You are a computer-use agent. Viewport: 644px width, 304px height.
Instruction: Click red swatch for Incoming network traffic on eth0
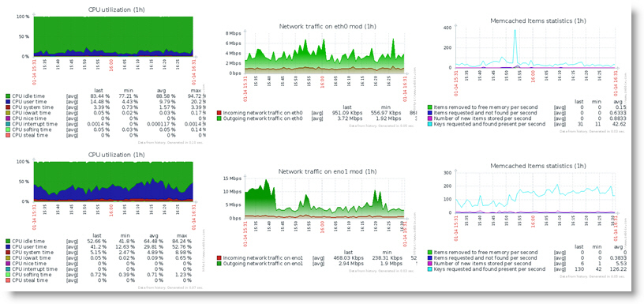pyautogui.click(x=219, y=112)
